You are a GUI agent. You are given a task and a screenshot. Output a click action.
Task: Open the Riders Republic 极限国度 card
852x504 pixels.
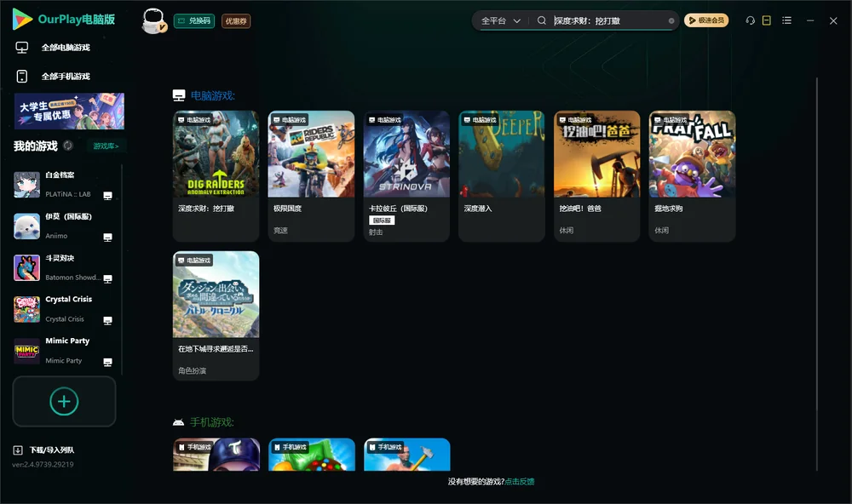click(311, 176)
